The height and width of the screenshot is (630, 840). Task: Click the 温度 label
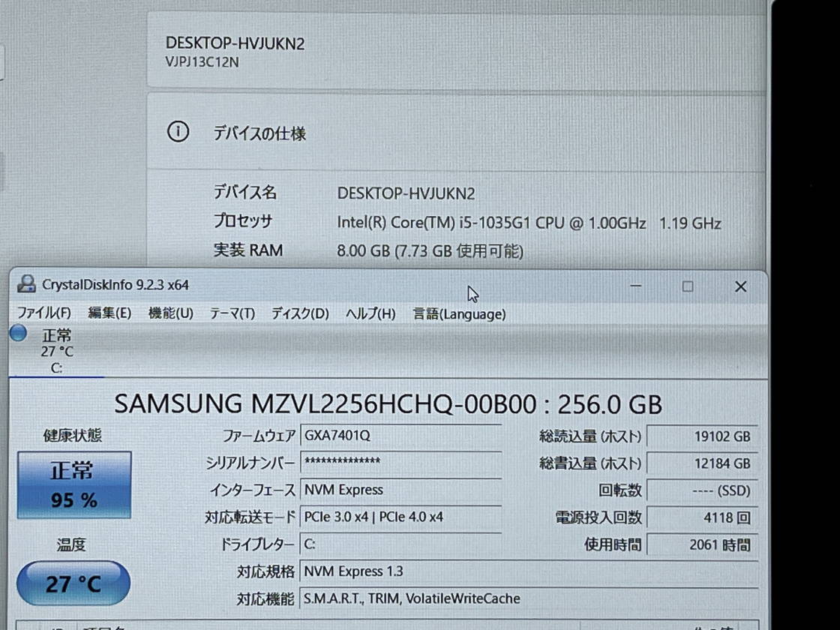tap(71, 544)
